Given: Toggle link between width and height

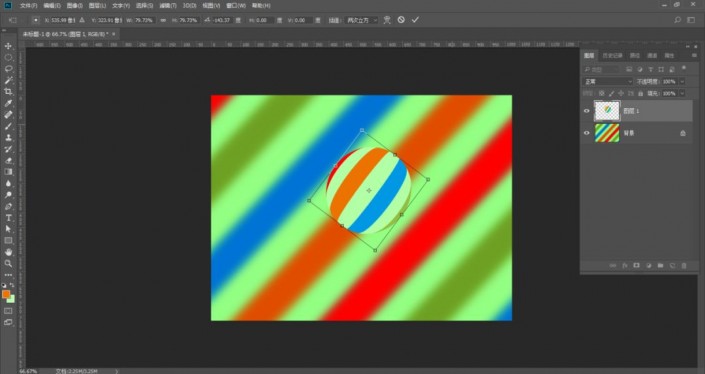Looking at the screenshot, I should tap(163, 20).
